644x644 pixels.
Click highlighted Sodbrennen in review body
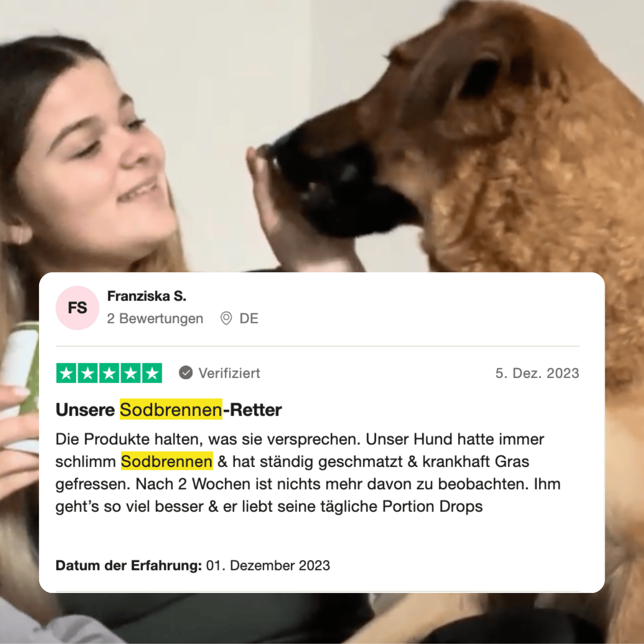pos(167,461)
